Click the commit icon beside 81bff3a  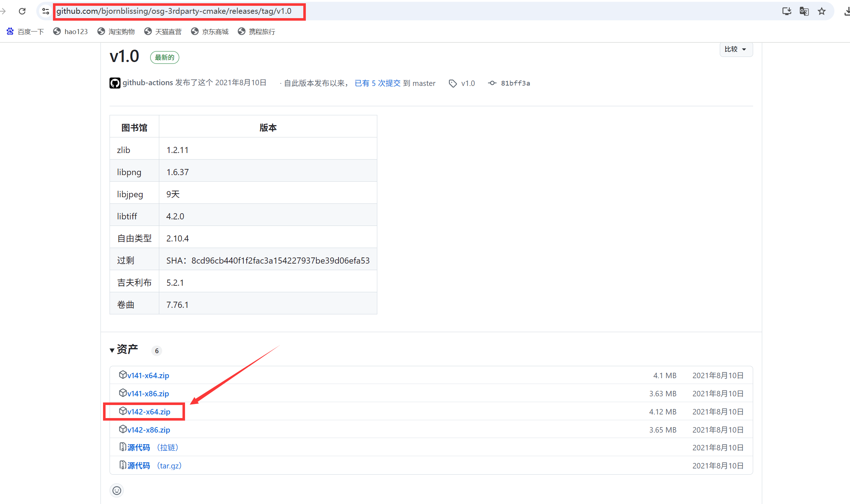pyautogui.click(x=492, y=83)
